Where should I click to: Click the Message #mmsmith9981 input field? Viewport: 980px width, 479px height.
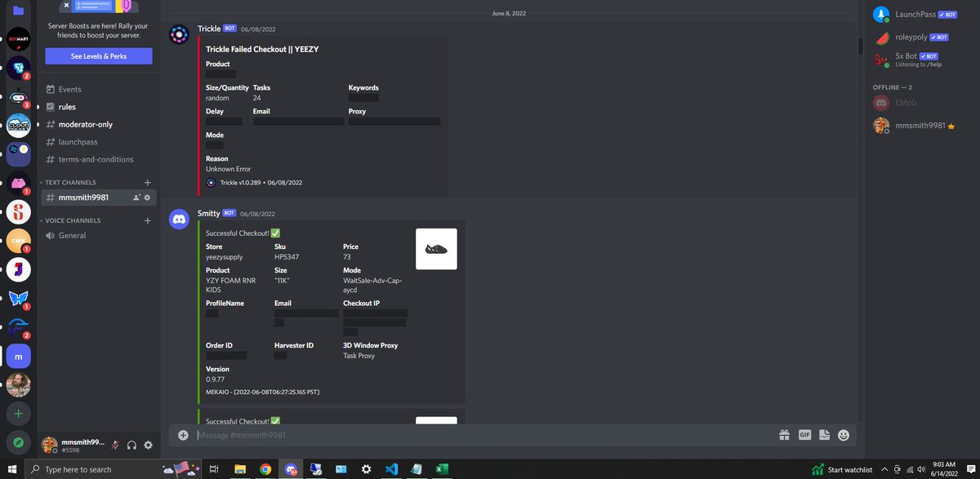(x=482, y=435)
